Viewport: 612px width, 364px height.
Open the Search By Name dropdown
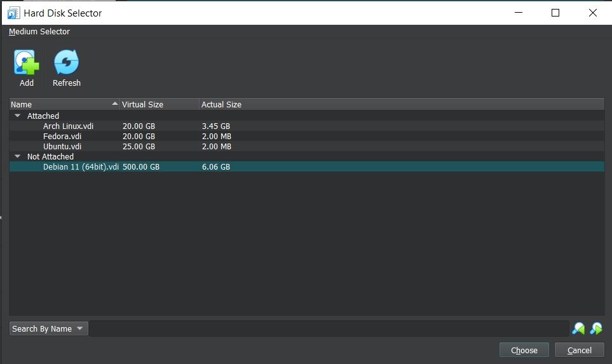point(48,328)
